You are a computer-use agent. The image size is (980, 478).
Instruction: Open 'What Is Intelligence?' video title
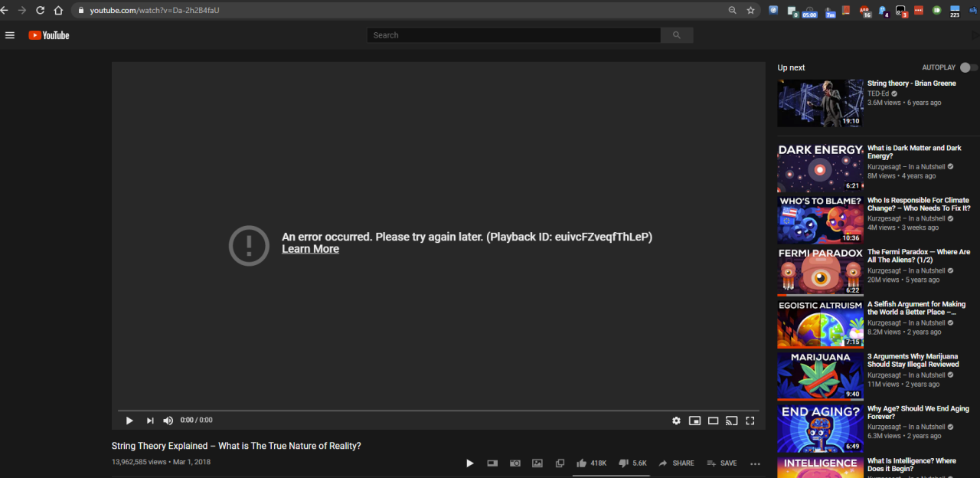[x=912, y=464]
